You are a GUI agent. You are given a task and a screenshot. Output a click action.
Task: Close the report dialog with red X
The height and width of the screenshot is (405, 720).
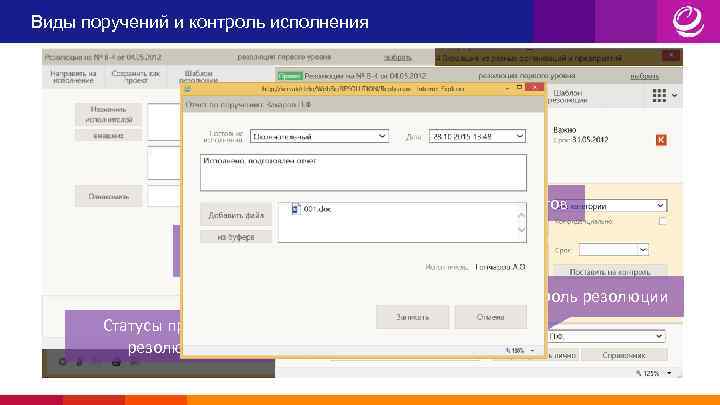pyautogui.click(x=534, y=88)
